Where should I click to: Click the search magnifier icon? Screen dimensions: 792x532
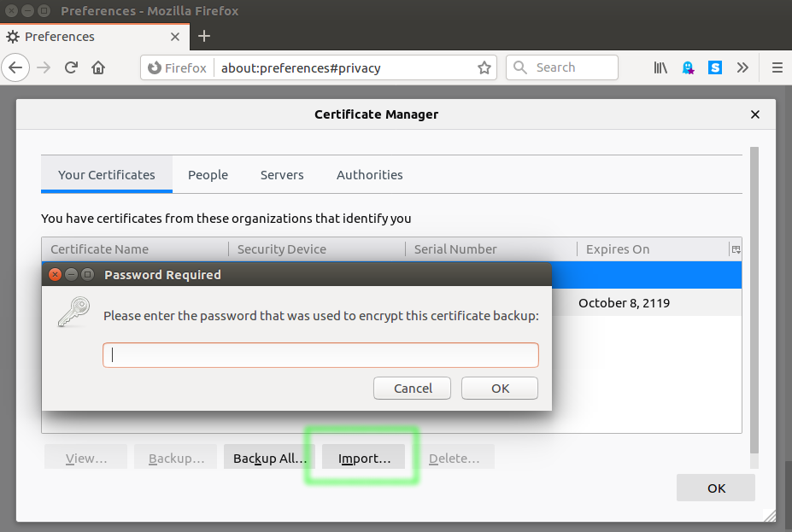point(518,67)
